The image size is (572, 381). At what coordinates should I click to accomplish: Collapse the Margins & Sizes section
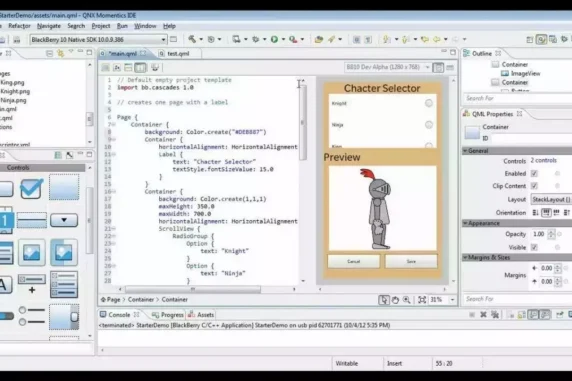[465, 257]
